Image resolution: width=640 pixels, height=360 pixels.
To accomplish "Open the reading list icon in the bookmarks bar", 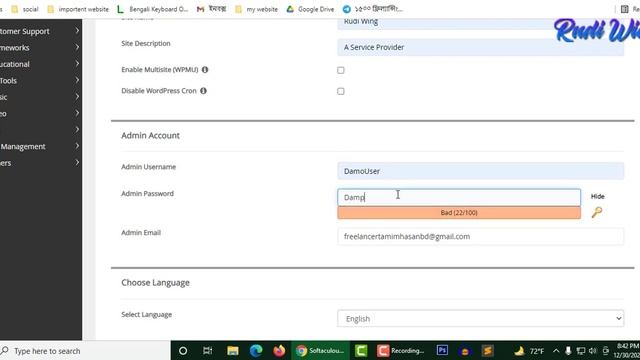I will [x=625, y=9].
